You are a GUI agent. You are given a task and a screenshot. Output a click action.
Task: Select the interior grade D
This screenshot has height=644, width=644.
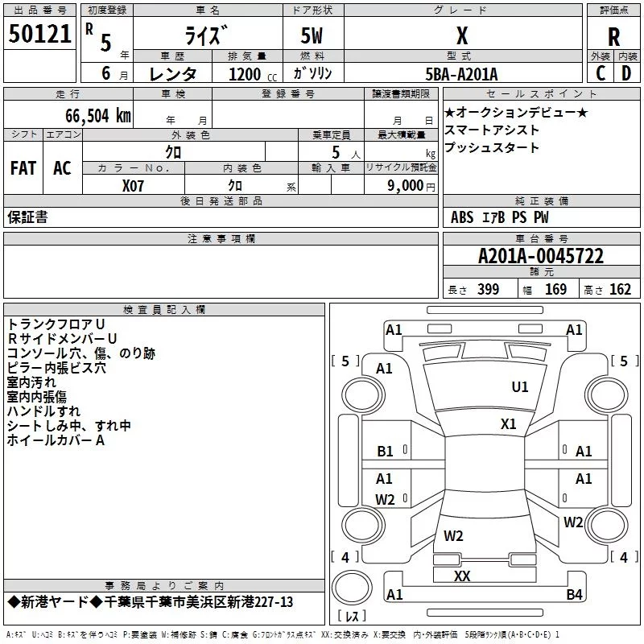(x=626, y=73)
